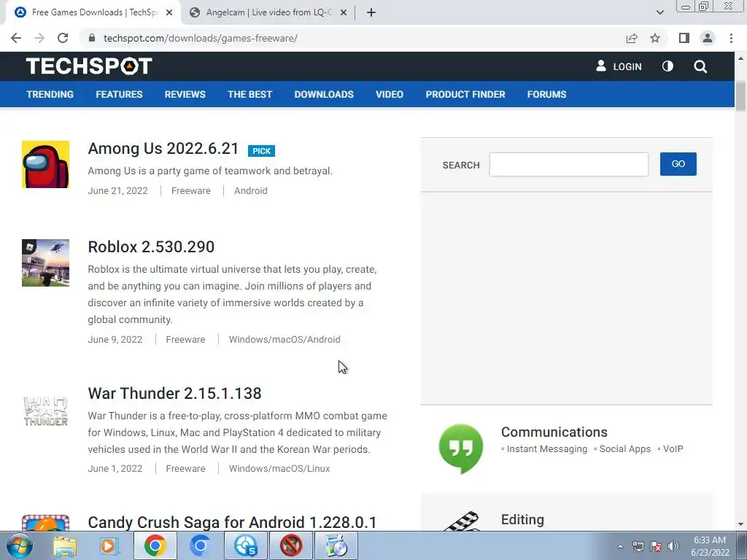Image resolution: width=747 pixels, height=560 pixels.
Task: Open the PRODUCT FINDER menu
Action: (465, 94)
